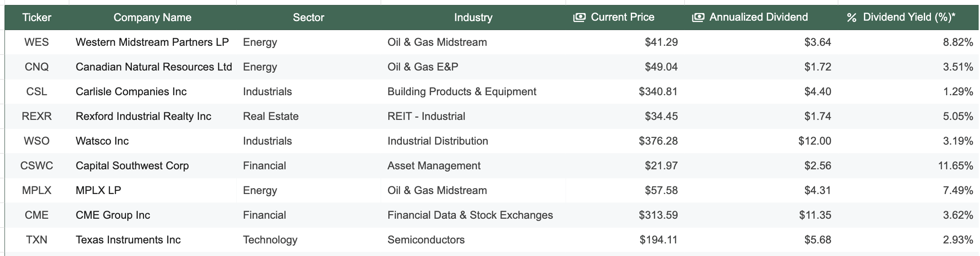Select the 8.82% dividend yield cell
This screenshot has width=980, height=256.
[958, 42]
